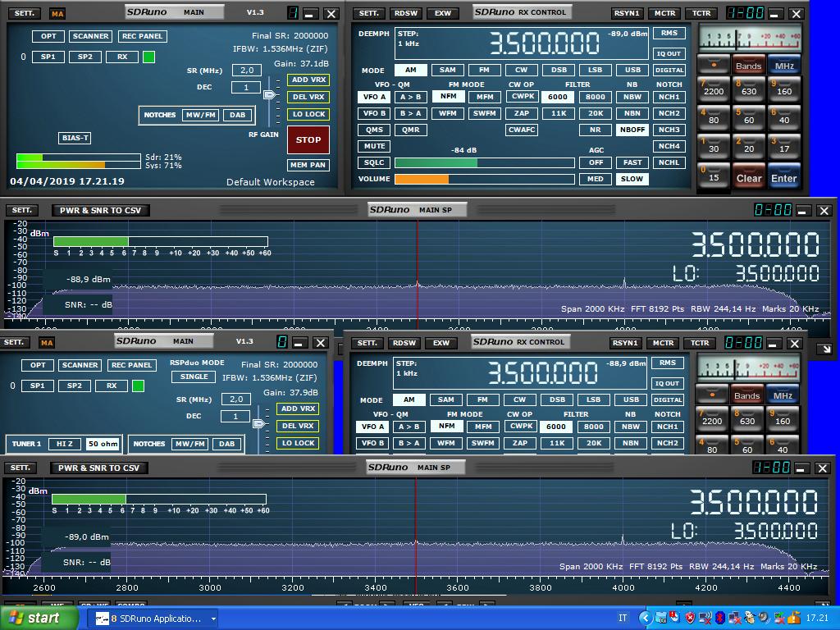The height and width of the screenshot is (630, 840).
Task: Open DEC field in upper MAIN window
Action: [246, 87]
